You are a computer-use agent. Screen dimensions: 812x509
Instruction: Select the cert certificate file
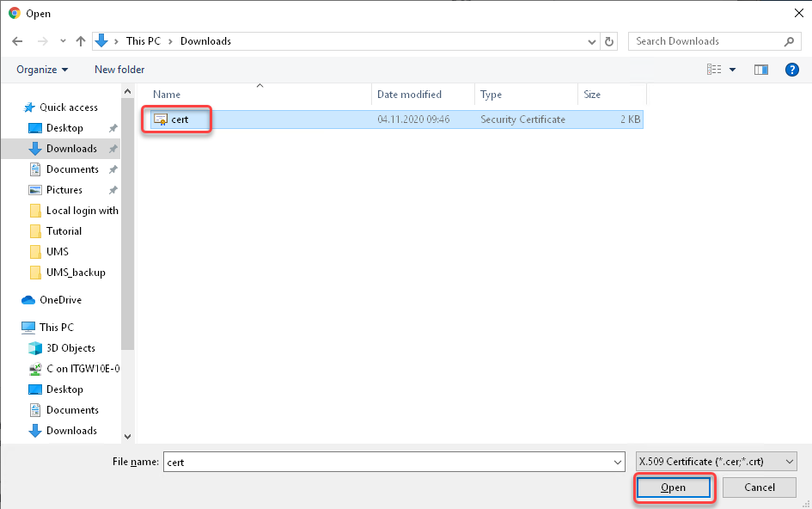coord(179,120)
